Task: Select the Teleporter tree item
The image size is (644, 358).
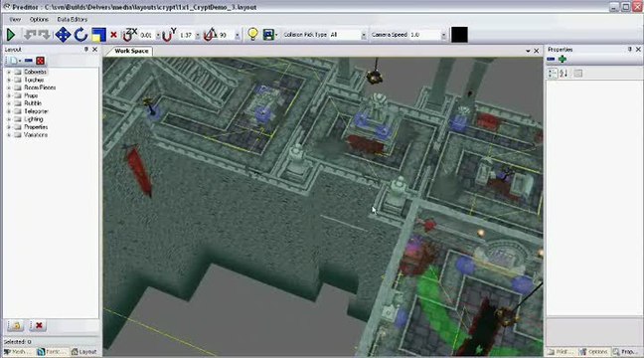Action: pyautogui.click(x=36, y=111)
